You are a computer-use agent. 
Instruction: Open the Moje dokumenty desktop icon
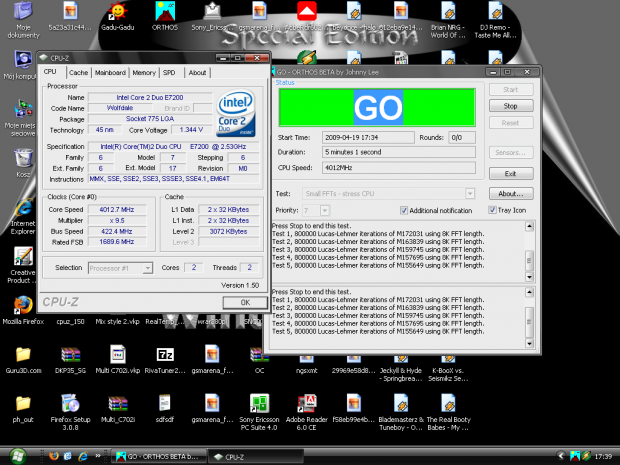point(23,19)
